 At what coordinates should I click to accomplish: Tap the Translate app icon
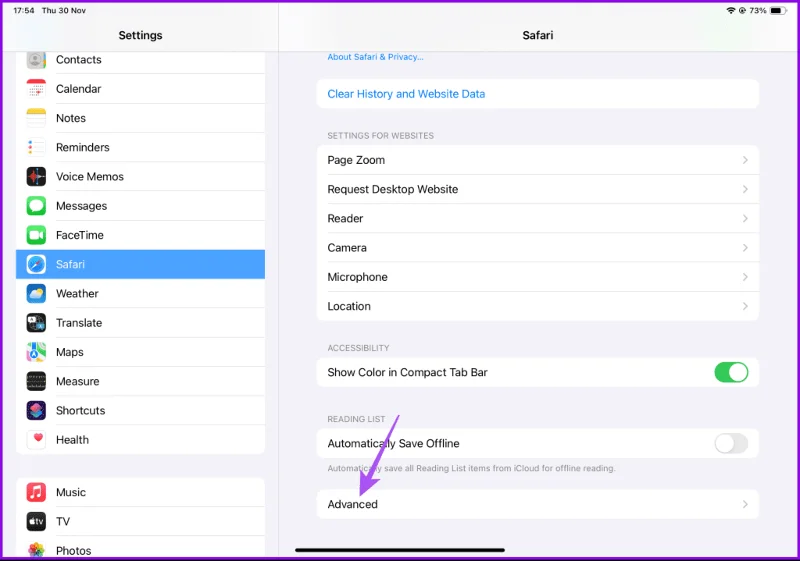(36, 323)
